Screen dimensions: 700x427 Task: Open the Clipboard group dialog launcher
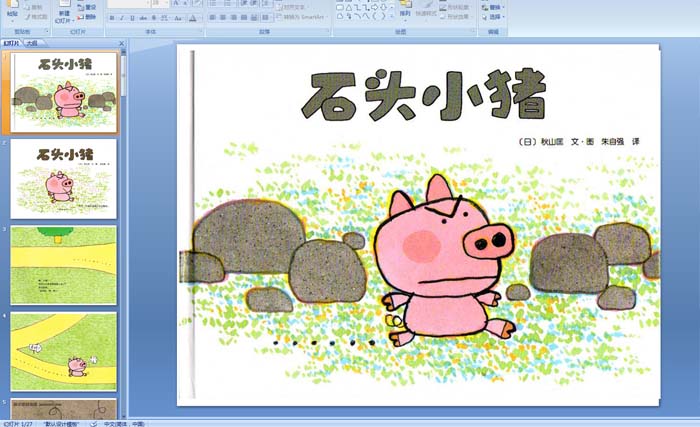click(x=46, y=32)
